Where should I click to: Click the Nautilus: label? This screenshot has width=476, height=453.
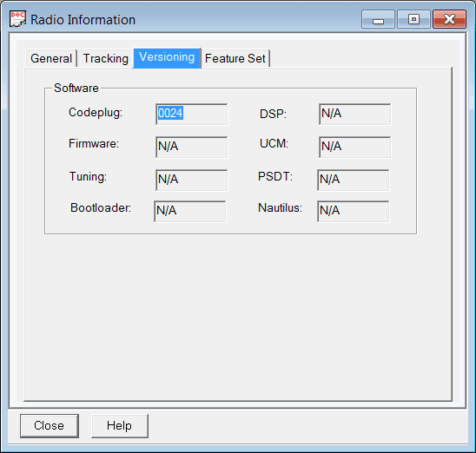281,208
